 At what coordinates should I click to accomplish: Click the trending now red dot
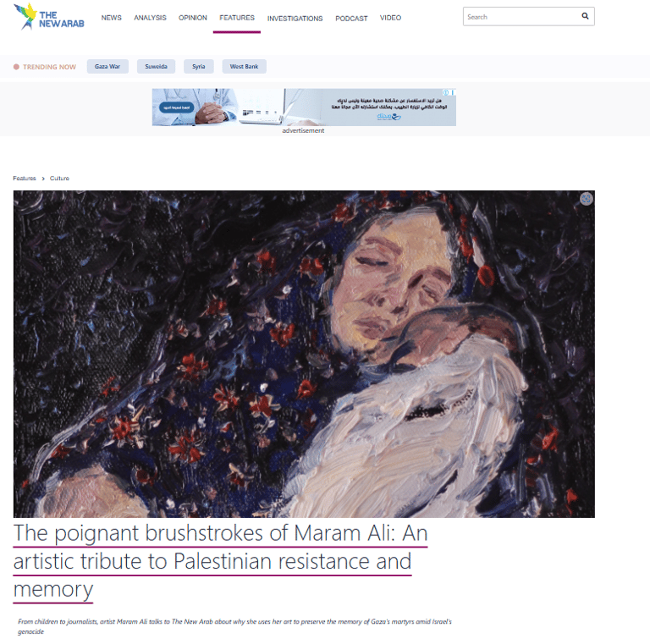click(x=16, y=67)
